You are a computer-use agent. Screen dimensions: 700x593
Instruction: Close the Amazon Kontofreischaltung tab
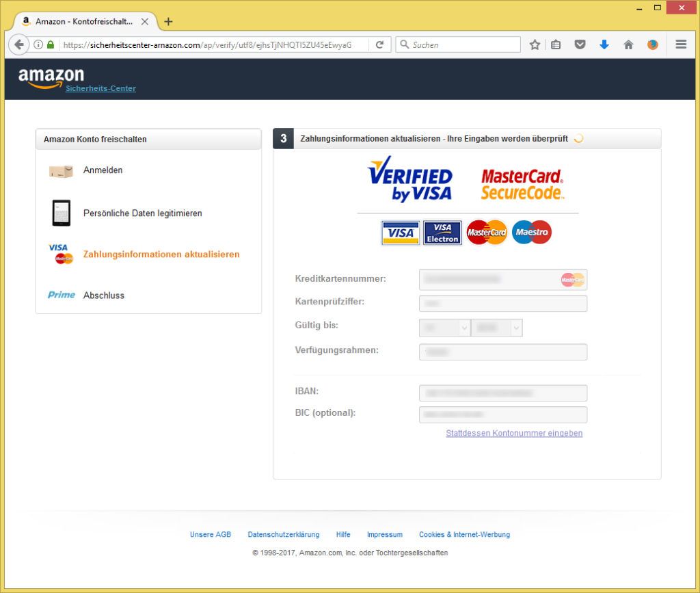(x=145, y=21)
